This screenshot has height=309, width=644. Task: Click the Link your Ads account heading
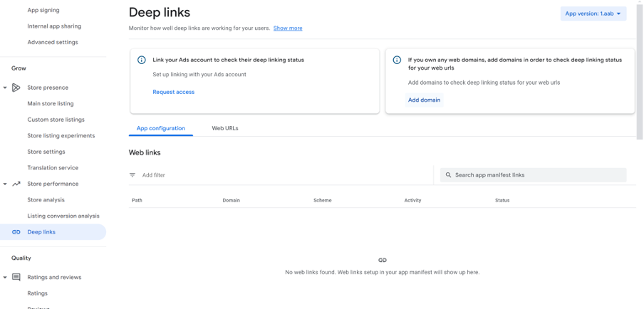point(229,60)
